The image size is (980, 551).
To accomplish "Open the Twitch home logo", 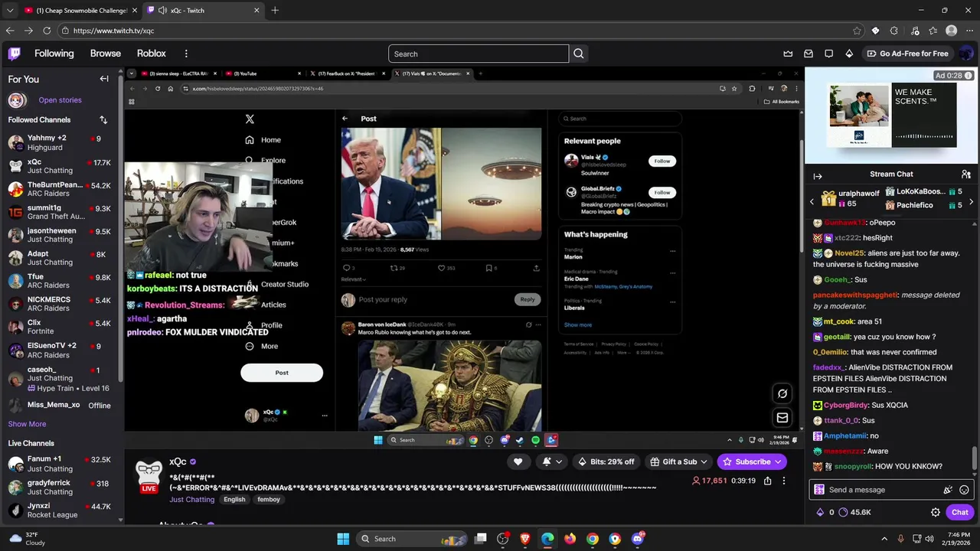I will tap(15, 54).
